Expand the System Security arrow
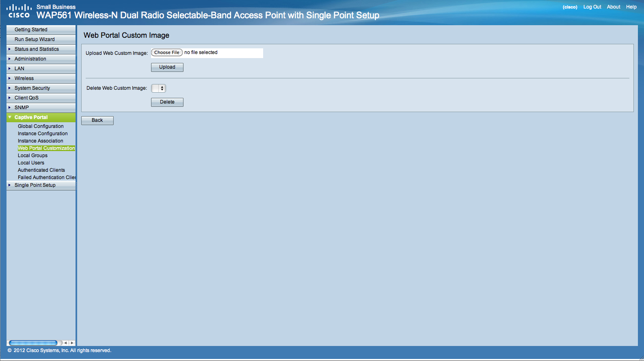This screenshot has width=644, height=361. (9, 88)
